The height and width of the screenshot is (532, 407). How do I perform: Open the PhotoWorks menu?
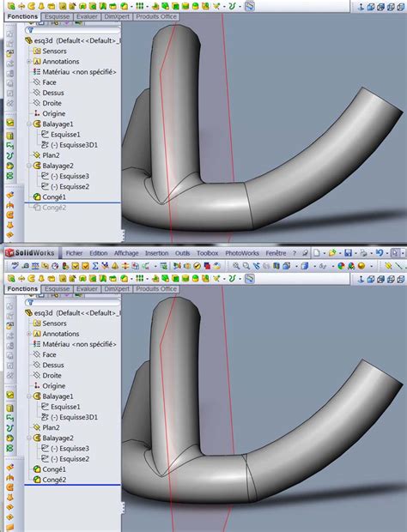(x=241, y=253)
